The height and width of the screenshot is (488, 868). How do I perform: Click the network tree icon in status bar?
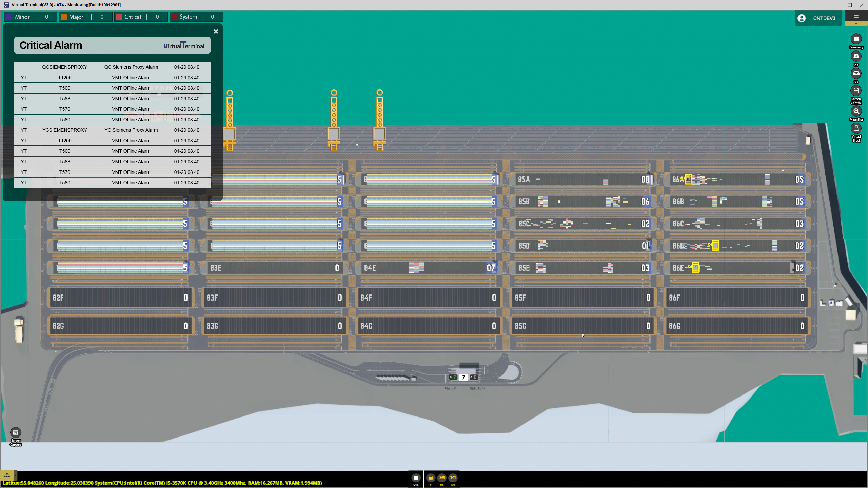tap(7, 475)
